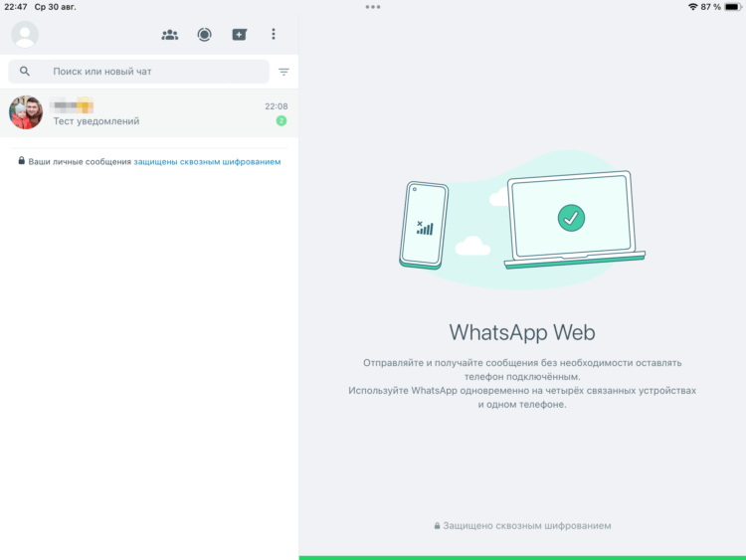The width and height of the screenshot is (746, 560).
Task: Click the lock icon beside "Ваши личные сообщения"
Action: click(x=22, y=161)
